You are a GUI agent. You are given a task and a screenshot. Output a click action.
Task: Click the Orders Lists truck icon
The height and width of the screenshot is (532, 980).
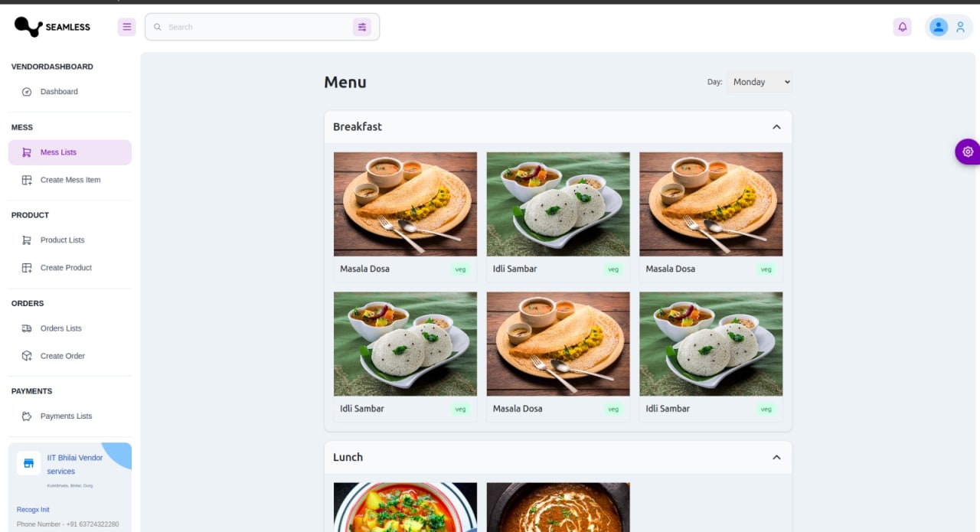click(27, 328)
